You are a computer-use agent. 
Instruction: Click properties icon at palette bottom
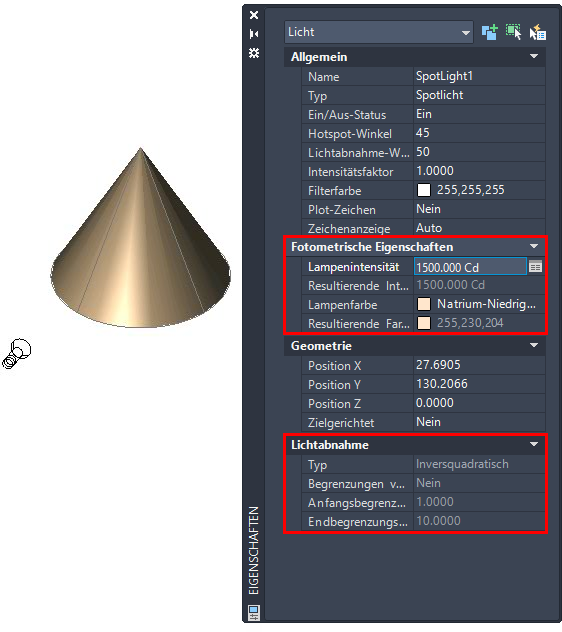point(254,613)
